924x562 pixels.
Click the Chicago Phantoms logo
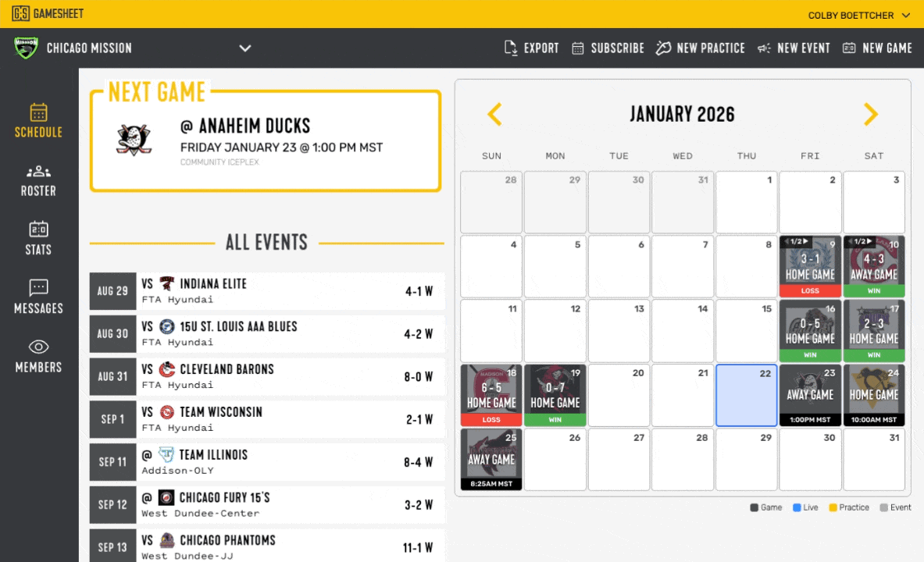coord(167,540)
